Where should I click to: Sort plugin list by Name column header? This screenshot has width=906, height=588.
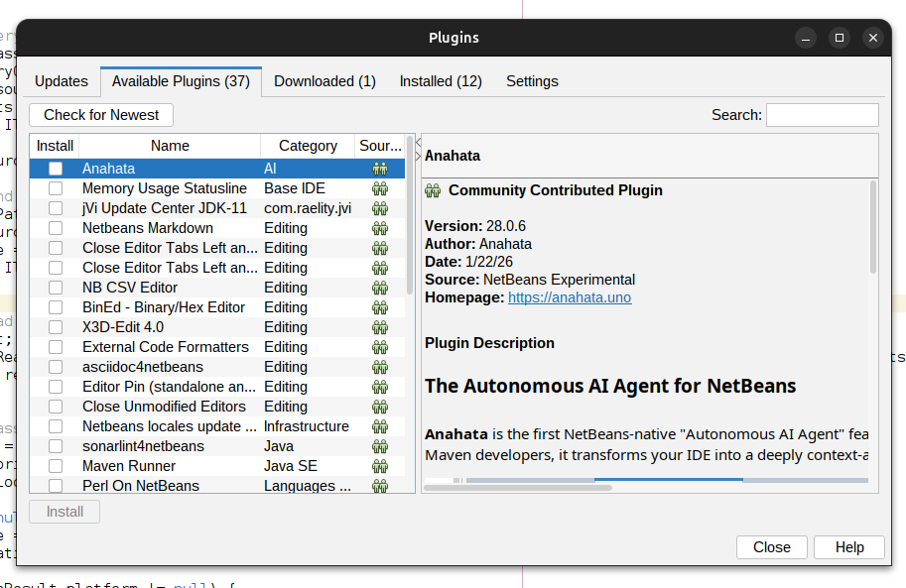[170, 146]
